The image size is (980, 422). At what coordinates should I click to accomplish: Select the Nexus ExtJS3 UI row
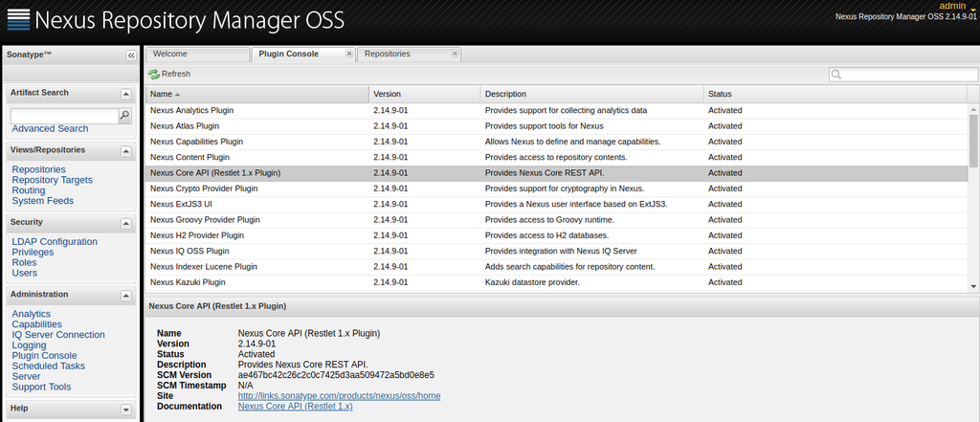coord(556,204)
